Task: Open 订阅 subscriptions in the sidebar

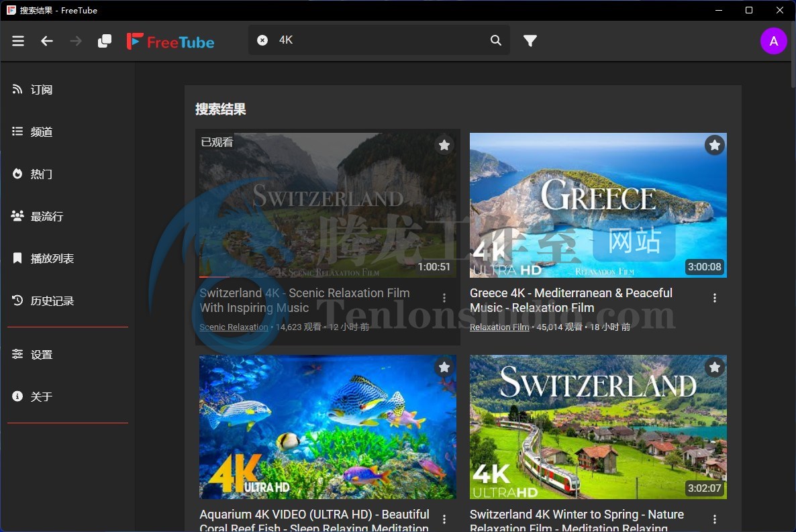Action: point(68,90)
